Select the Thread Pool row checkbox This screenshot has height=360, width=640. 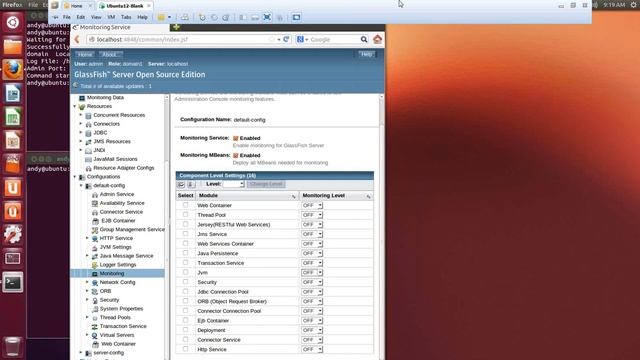click(x=185, y=215)
